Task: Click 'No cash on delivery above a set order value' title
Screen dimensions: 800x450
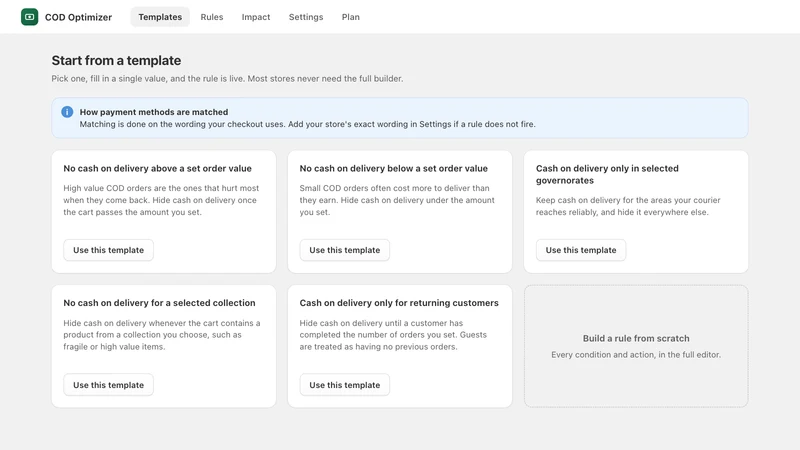Action: 157,168
